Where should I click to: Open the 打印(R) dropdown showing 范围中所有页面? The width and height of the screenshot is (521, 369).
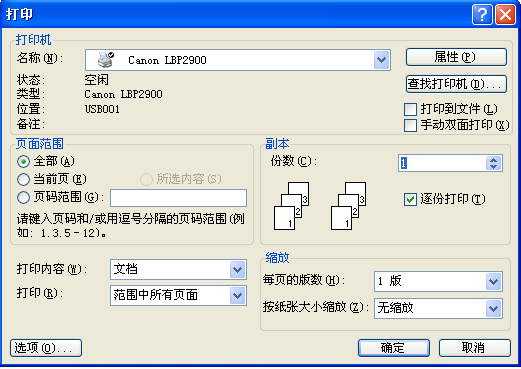pyautogui.click(x=178, y=295)
